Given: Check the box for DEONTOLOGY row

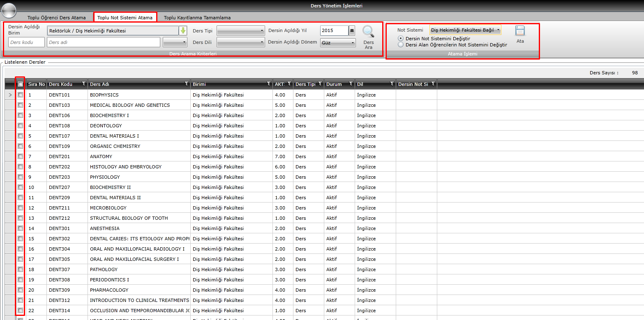Looking at the screenshot, I should pyautogui.click(x=20, y=125).
